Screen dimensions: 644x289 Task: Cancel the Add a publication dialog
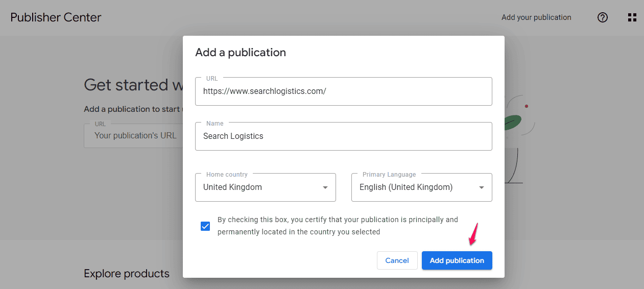(x=397, y=260)
